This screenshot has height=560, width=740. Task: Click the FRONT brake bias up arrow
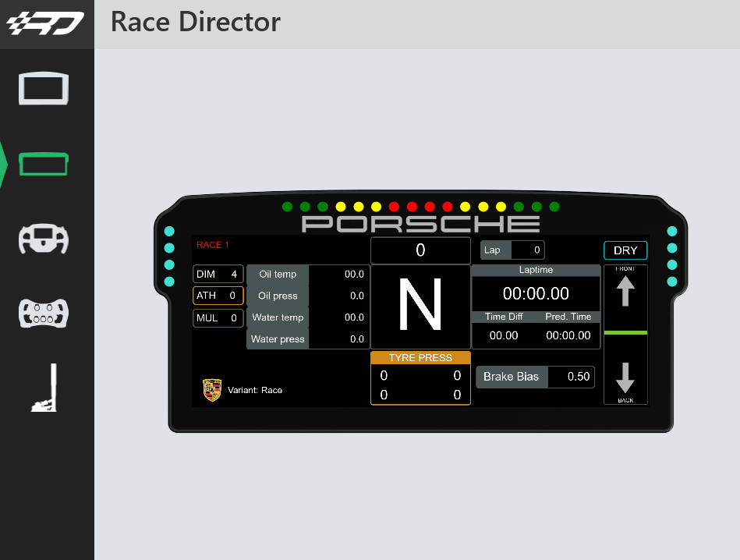pyautogui.click(x=625, y=292)
